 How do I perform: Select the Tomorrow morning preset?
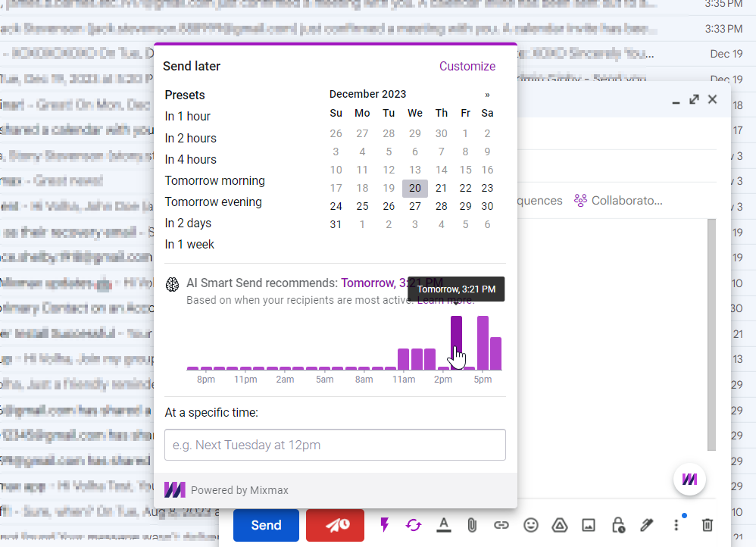(214, 180)
